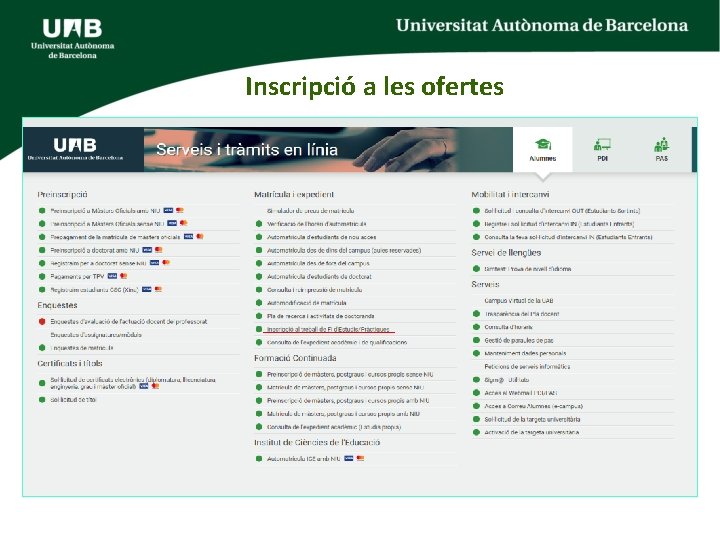
Task: Click the Servei de llengües heading
Action: coord(506,253)
